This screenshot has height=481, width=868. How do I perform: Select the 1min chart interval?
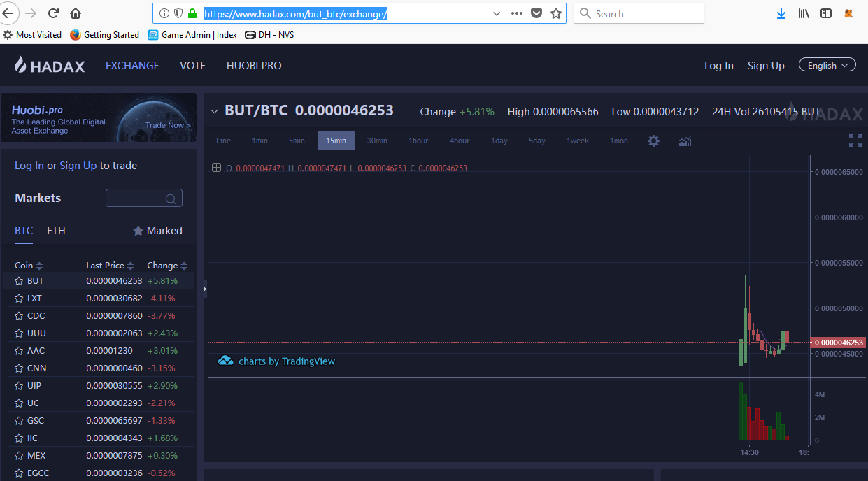click(259, 141)
